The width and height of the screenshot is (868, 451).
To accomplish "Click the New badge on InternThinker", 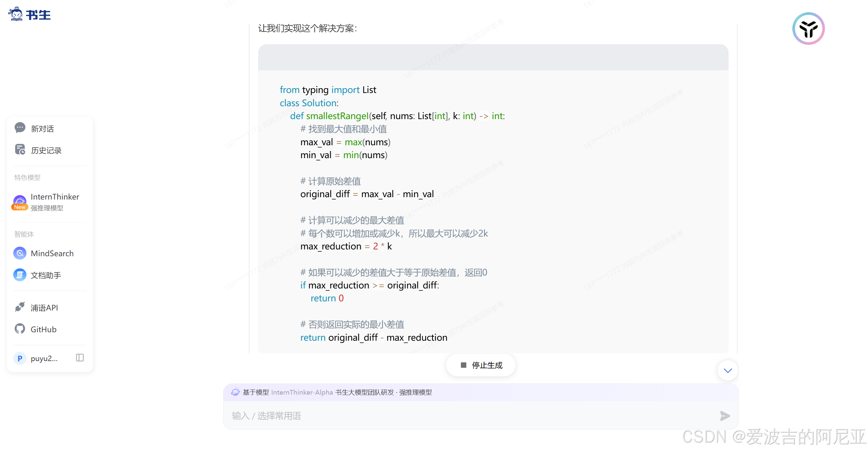I will [20, 207].
